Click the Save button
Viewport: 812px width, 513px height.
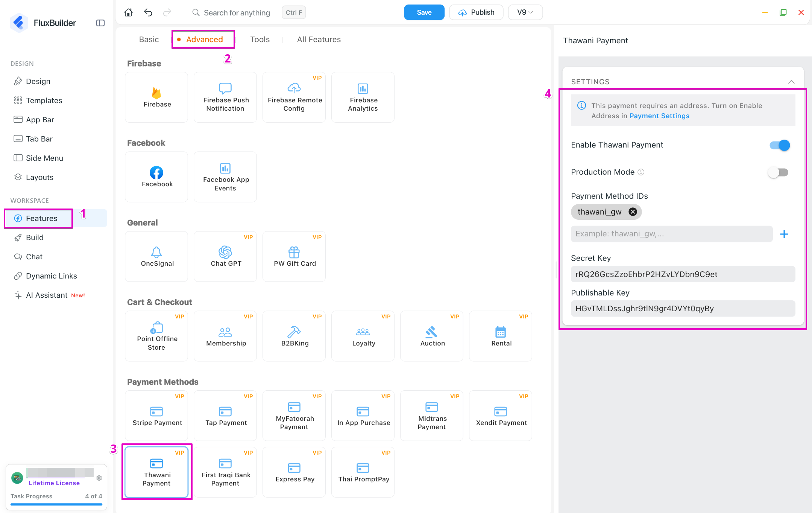424,12
